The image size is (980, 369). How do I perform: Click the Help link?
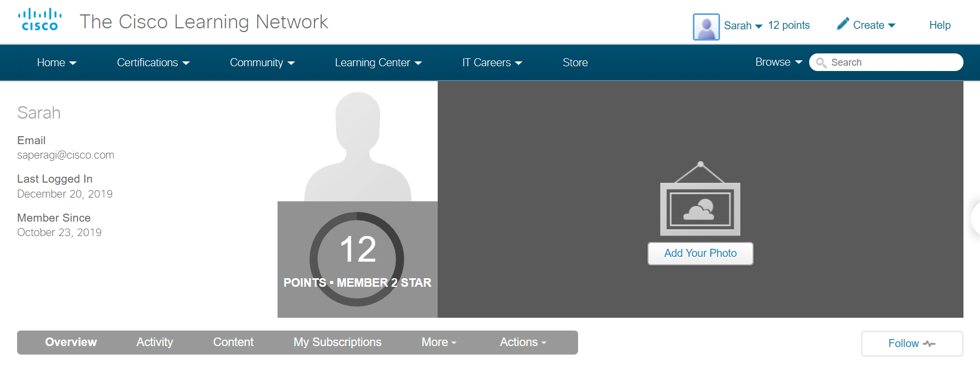point(940,25)
